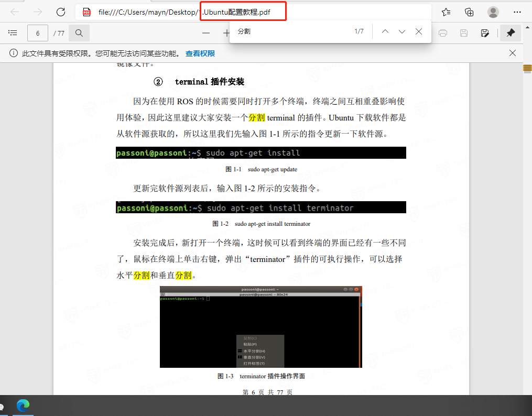The image size is (532, 416).
Task: Toggle the pin toolbar button
Action: pyautogui.click(x=511, y=33)
